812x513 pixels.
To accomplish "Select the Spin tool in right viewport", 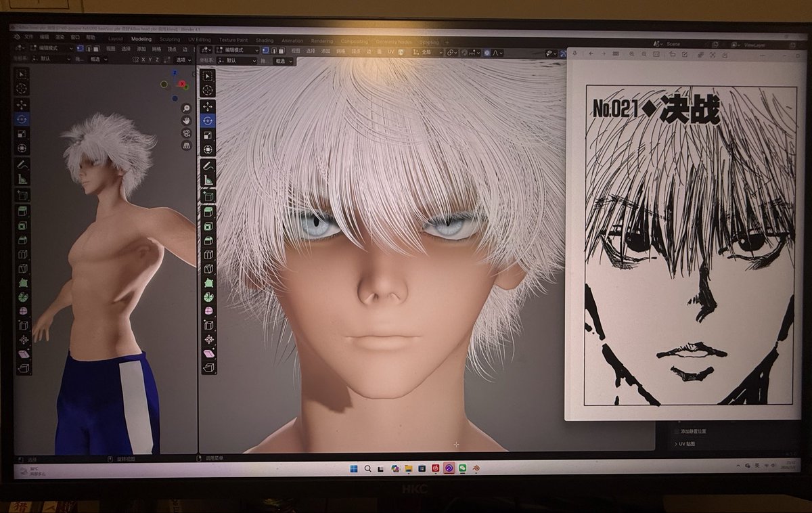I will (208, 297).
